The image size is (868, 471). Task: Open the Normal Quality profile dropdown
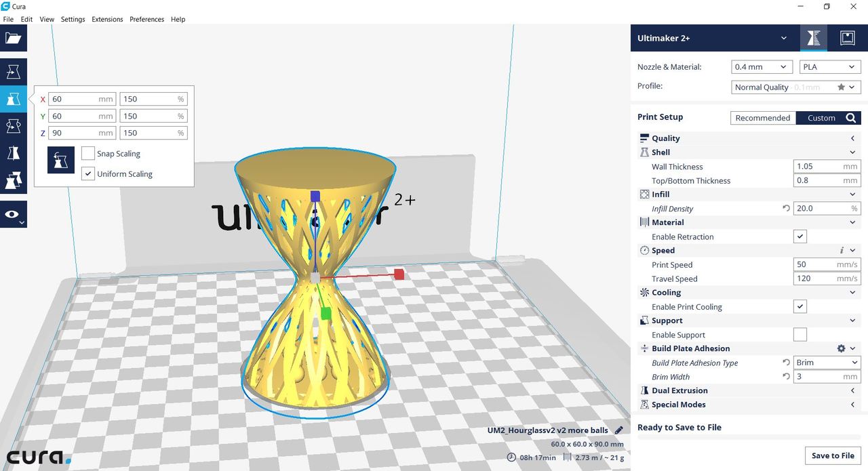coord(796,87)
